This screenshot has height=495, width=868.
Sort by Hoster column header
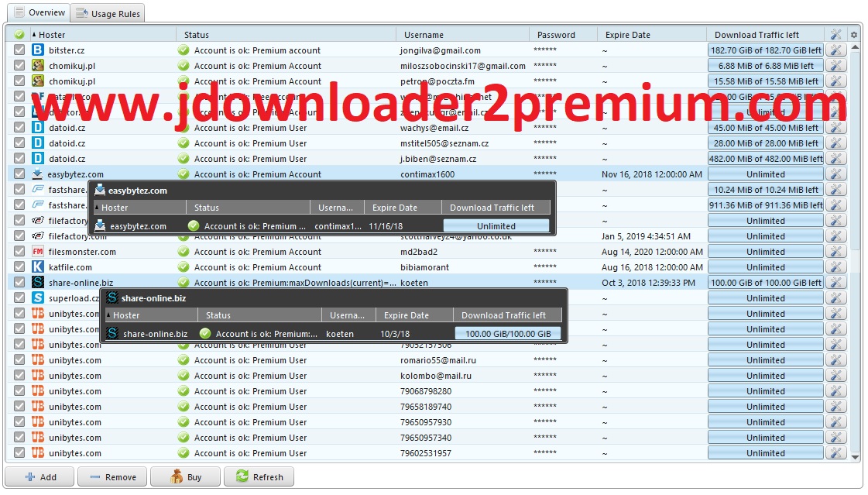(102, 34)
